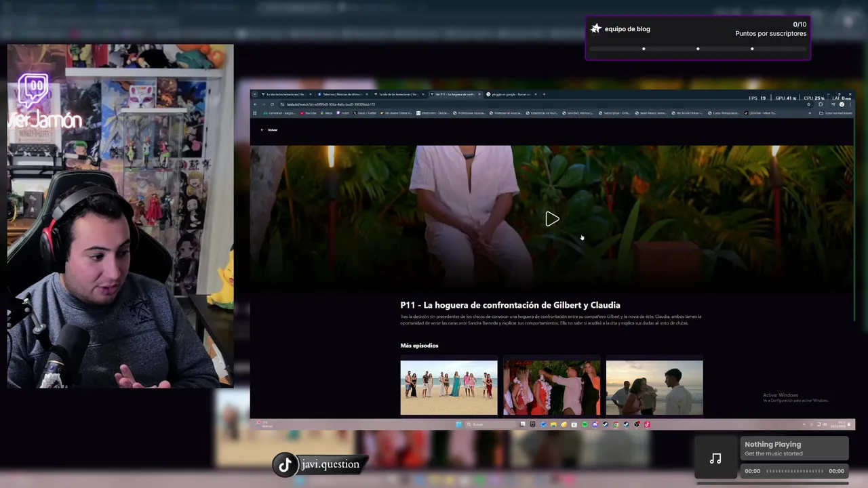Viewport: 868px width, 488px height.
Task: Play the P11 episode video
Action: [552, 219]
